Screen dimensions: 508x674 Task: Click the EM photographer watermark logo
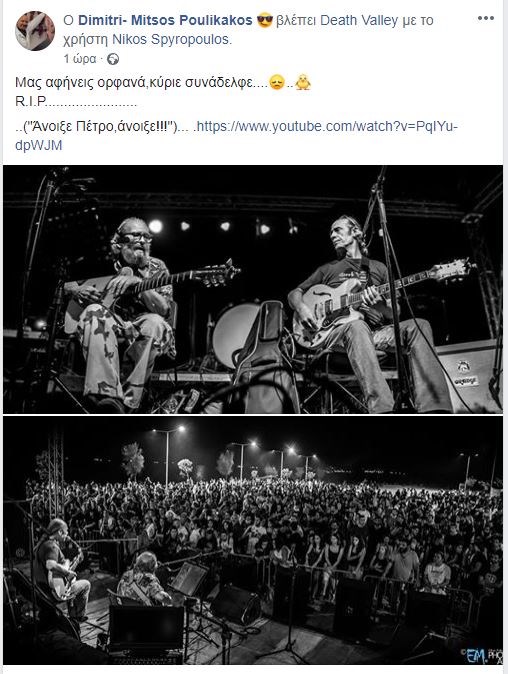[x=480, y=655]
